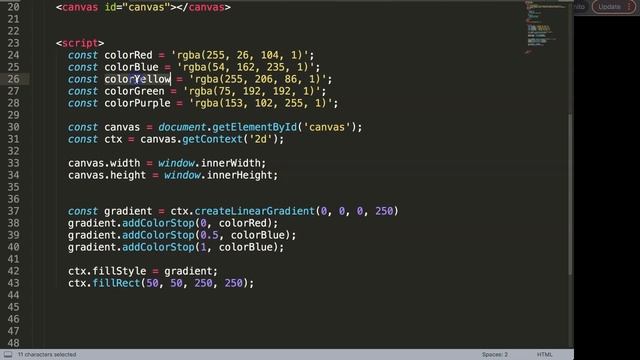
Task: Click the 'rgba(75, 192, 192, 1)' string
Action: tap(252, 91)
